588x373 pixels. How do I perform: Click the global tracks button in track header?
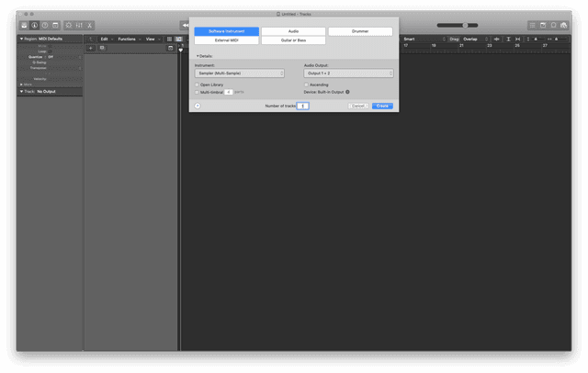(170, 48)
